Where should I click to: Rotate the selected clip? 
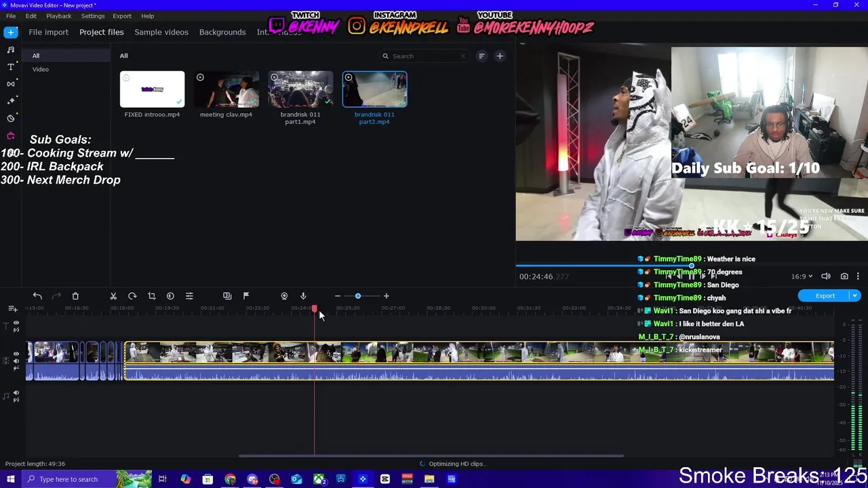tap(132, 296)
